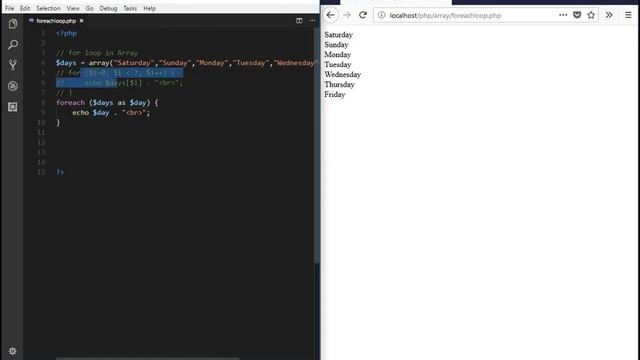Click the word 'foreach' in code
Viewport: 640px width, 360px height.
coord(71,102)
